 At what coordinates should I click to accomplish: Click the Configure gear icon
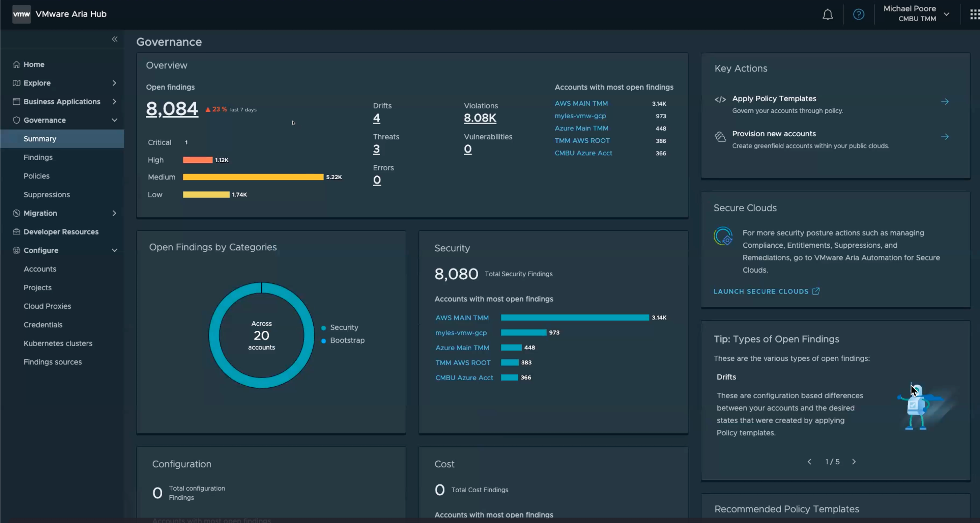click(x=16, y=250)
